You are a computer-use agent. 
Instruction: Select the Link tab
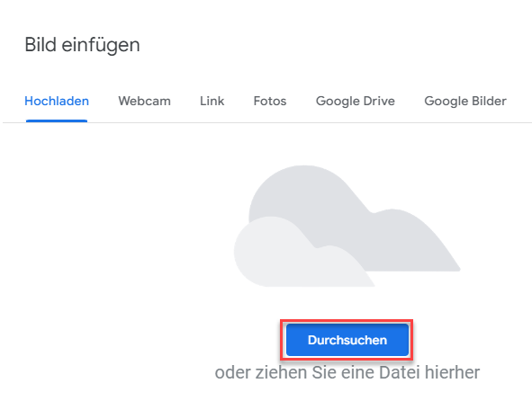coord(212,101)
